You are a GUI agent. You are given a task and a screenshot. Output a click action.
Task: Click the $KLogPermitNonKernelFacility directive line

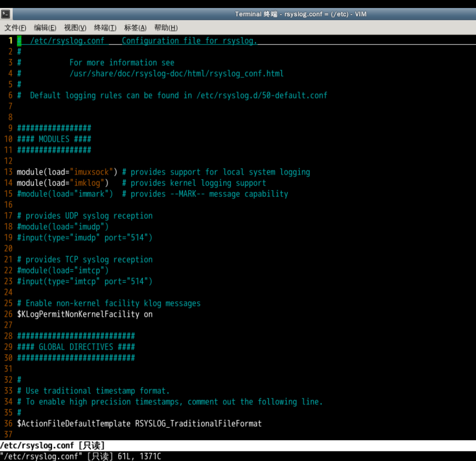pyautogui.click(x=84, y=315)
